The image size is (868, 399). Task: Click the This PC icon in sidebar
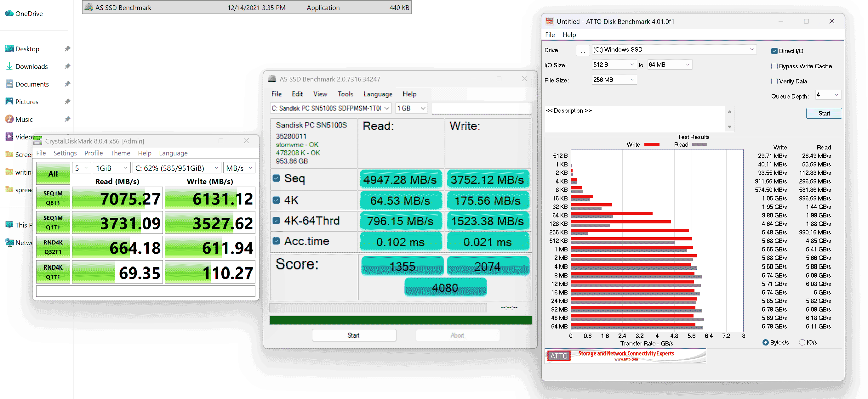click(9, 225)
